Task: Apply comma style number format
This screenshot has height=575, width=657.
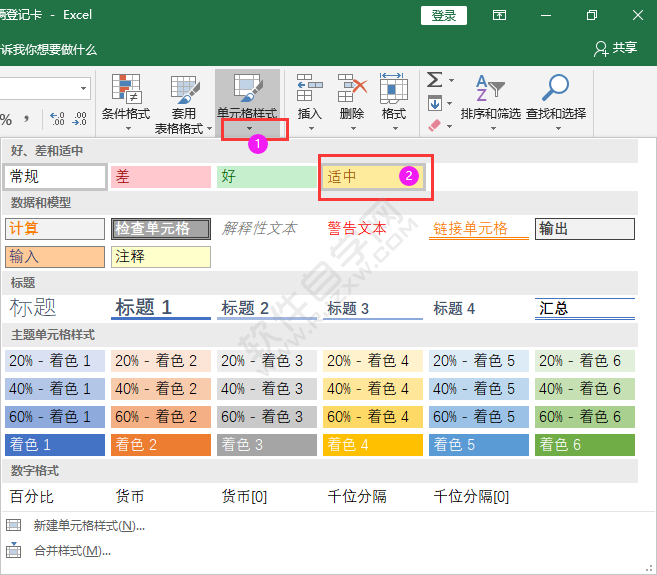Action: [x=26, y=119]
